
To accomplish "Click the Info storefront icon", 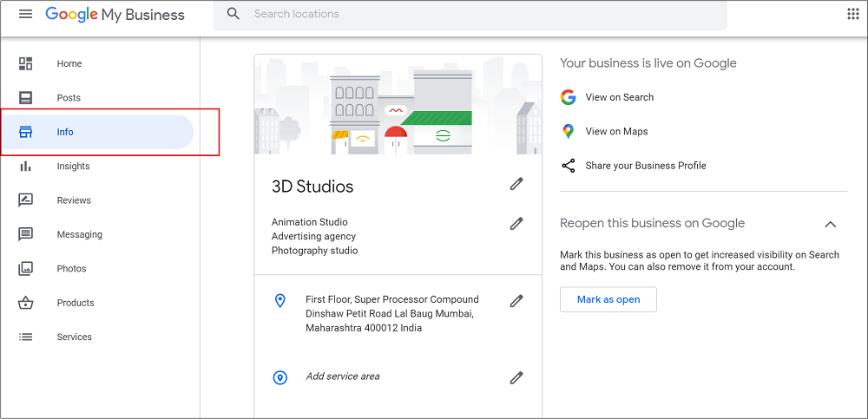I will (25, 132).
